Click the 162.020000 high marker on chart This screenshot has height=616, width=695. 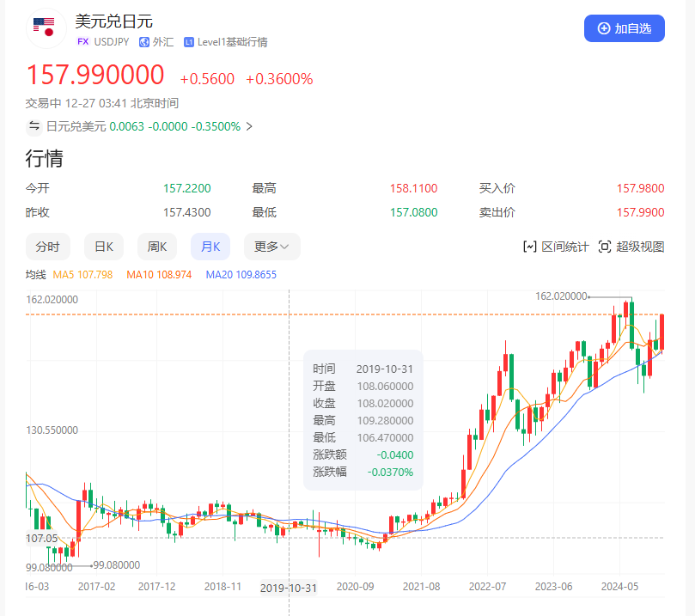coord(560,296)
